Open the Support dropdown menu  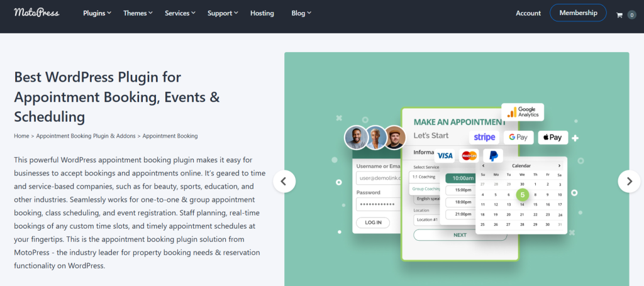pos(223,13)
